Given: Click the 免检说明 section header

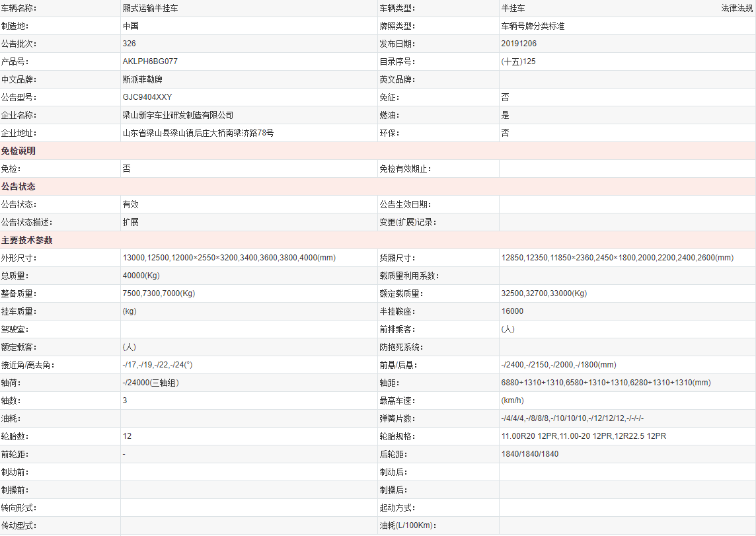Looking at the screenshot, I should click(19, 151).
